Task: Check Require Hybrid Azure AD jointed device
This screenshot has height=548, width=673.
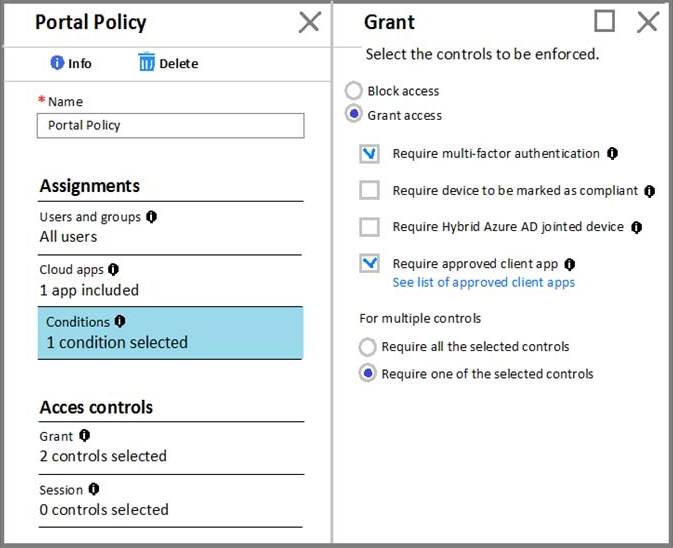Action: pyautogui.click(x=370, y=227)
